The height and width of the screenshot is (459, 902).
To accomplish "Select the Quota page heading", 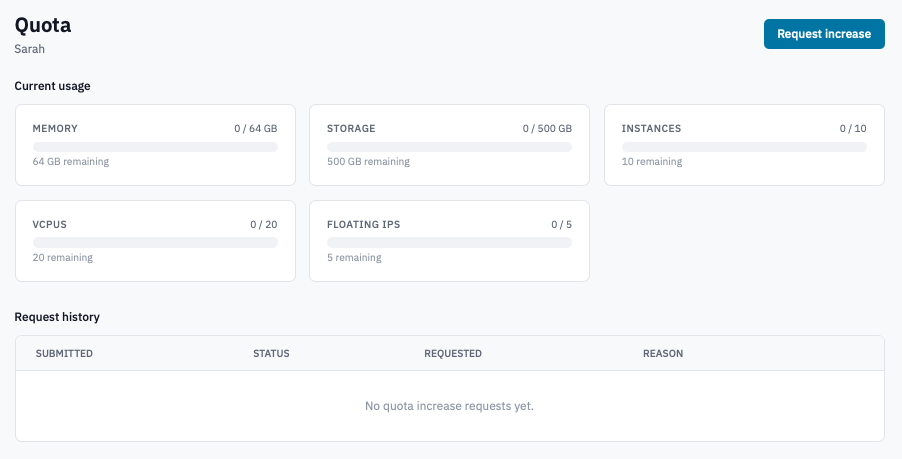I will coord(43,25).
